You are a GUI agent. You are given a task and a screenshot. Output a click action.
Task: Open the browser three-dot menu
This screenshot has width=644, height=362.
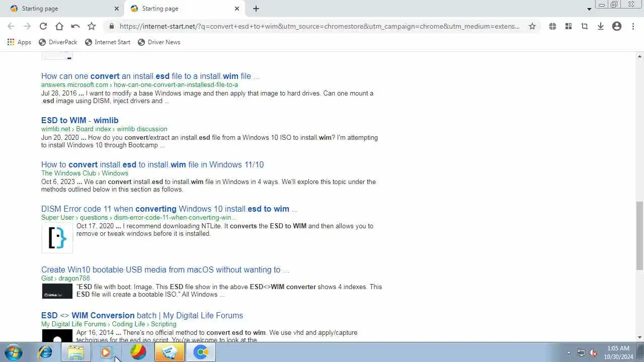(x=633, y=26)
